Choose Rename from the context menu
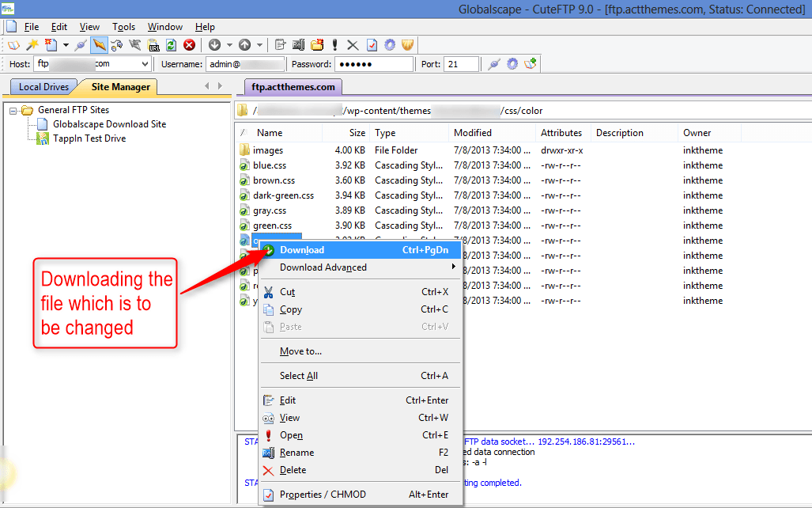Screen dimensions: 812x508 tap(361, 453)
